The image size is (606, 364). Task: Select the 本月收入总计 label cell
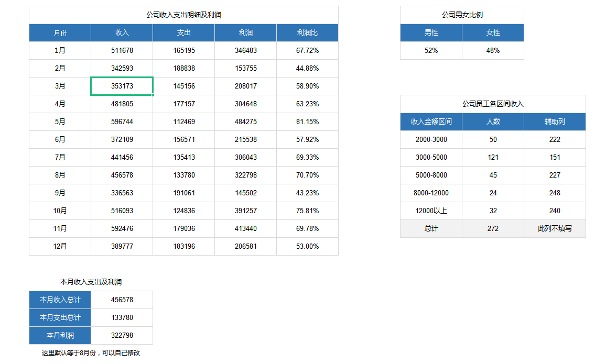[x=60, y=300]
